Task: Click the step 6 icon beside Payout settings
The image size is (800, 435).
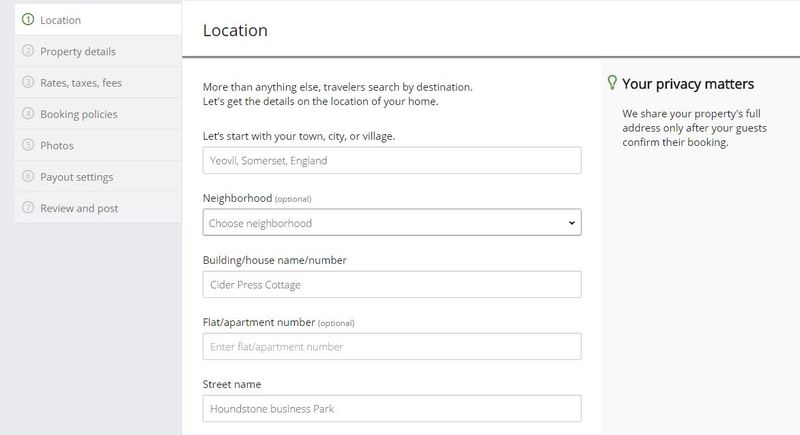Action: coord(28,176)
